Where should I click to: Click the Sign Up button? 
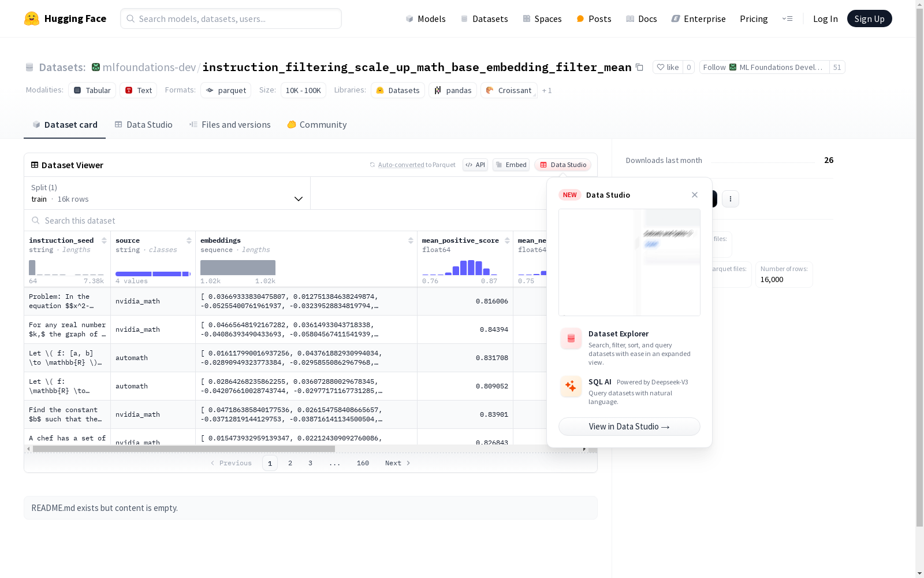click(x=869, y=18)
